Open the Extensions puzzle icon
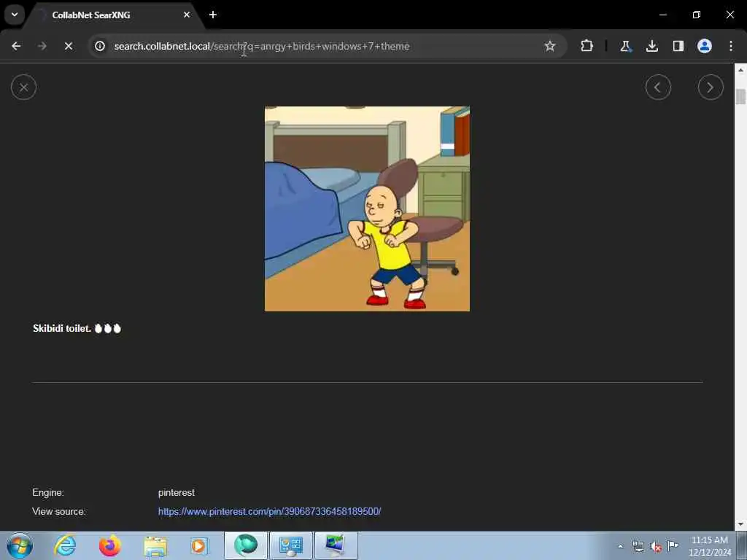The image size is (747, 560). pos(587,46)
